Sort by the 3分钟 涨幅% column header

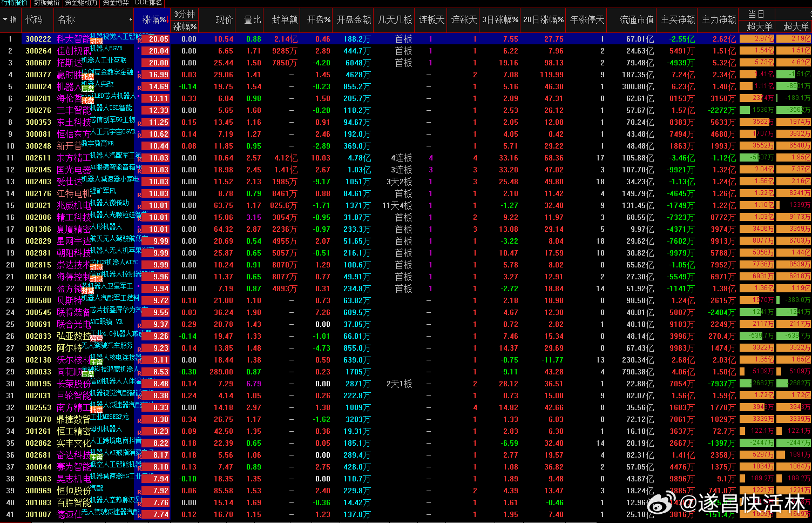(185, 21)
